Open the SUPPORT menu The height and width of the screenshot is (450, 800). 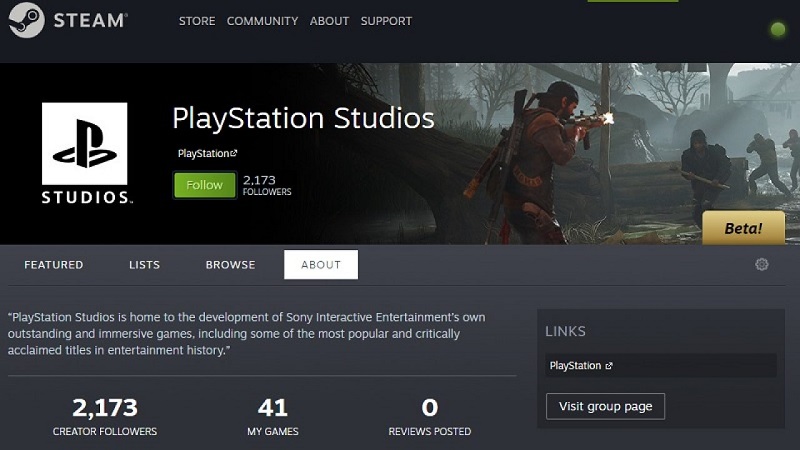click(x=386, y=21)
